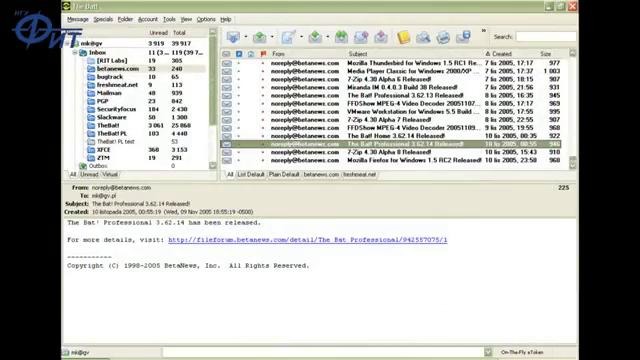Screen dimensions: 640x360
Task: Click the magnifier Find message toolbar icon
Action: 423,37
